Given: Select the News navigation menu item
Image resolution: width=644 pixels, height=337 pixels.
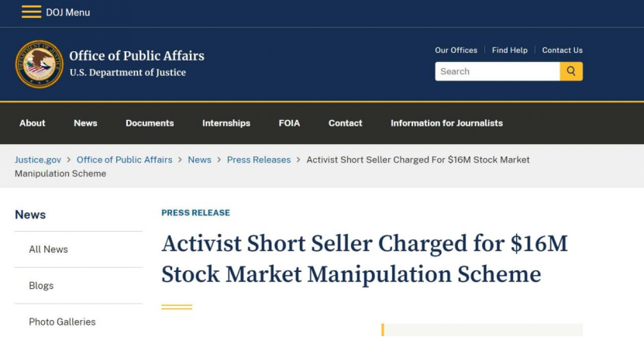Looking at the screenshot, I should pos(85,123).
